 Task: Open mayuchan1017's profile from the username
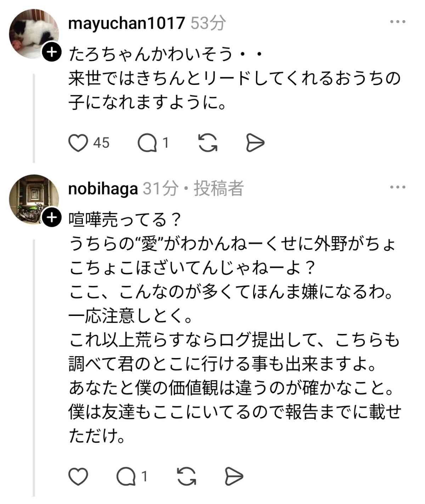[x=126, y=23]
